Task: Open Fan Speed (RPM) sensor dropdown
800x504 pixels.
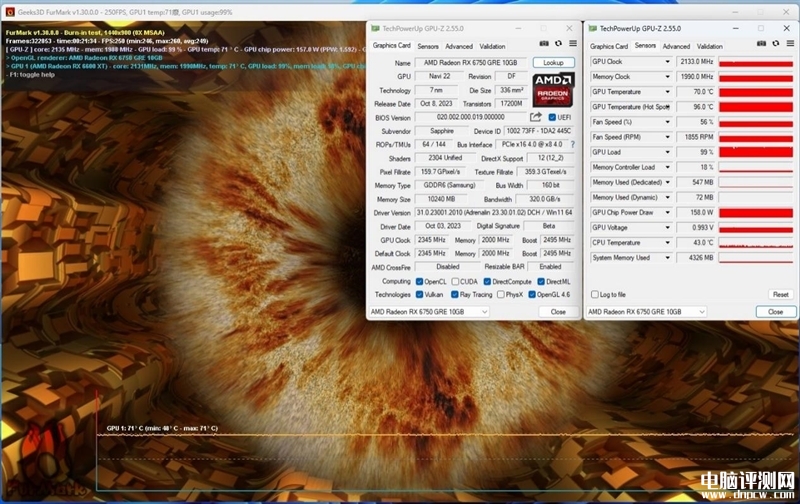Action: [x=667, y=137]
